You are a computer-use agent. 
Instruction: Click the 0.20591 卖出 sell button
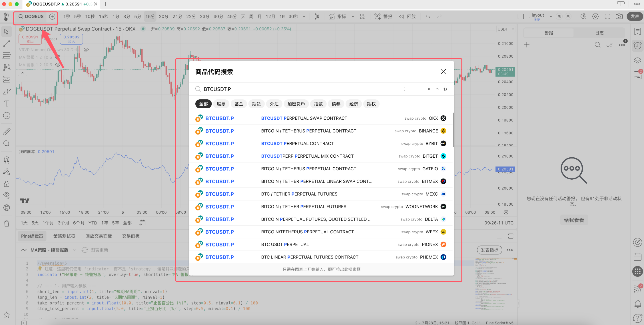(x=30, y=39)
